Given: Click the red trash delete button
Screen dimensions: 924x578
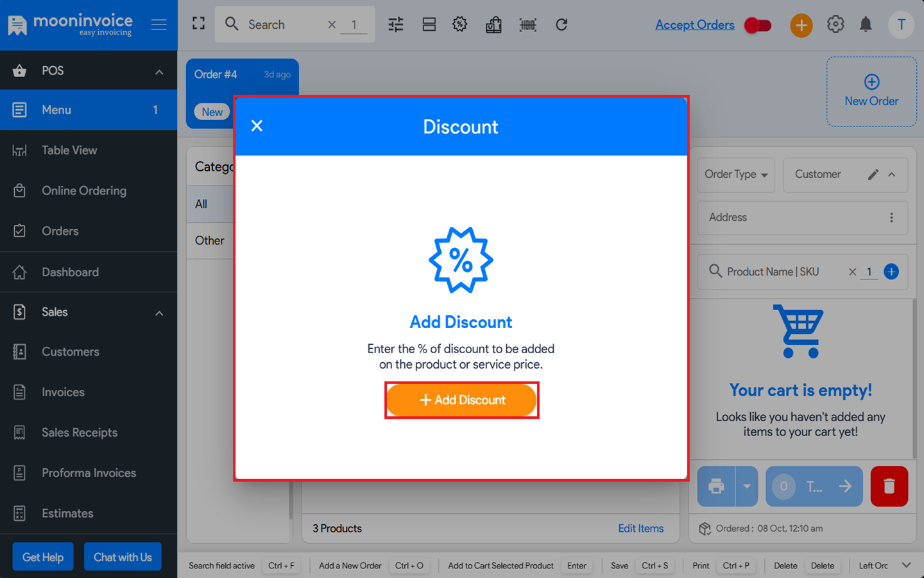Looking at the screenshot, I should tap(889, 486).
